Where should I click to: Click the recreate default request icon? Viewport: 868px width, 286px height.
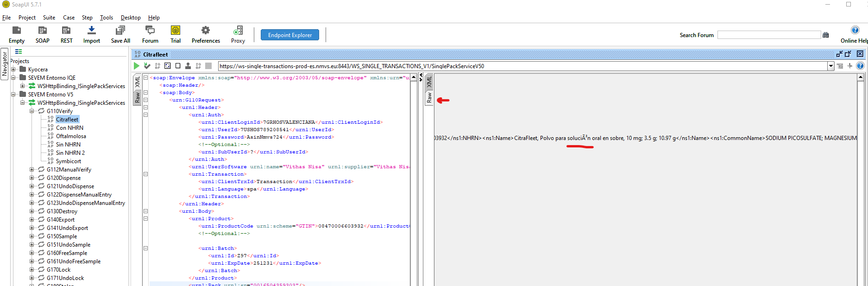168,66
